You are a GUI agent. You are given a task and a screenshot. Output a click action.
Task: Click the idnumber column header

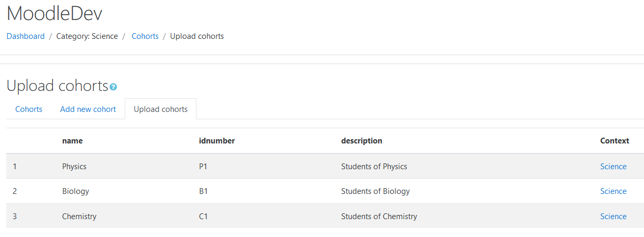click(217, 141)
